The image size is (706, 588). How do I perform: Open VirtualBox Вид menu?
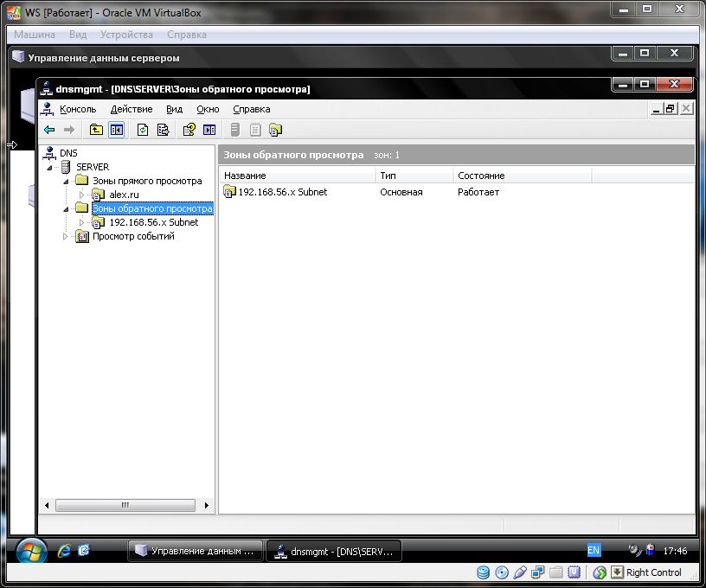[x=78, y=35]
